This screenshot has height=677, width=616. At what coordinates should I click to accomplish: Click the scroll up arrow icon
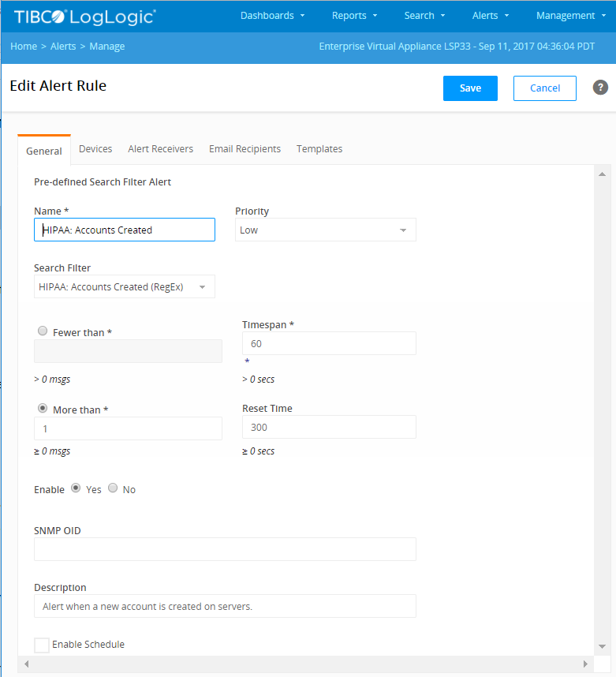pos(602,174)
